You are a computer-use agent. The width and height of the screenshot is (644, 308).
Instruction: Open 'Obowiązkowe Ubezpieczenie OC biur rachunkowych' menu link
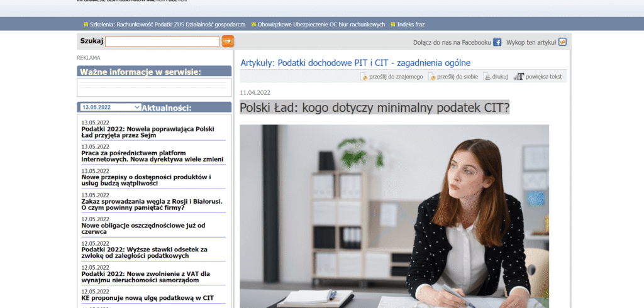(321, 25)
